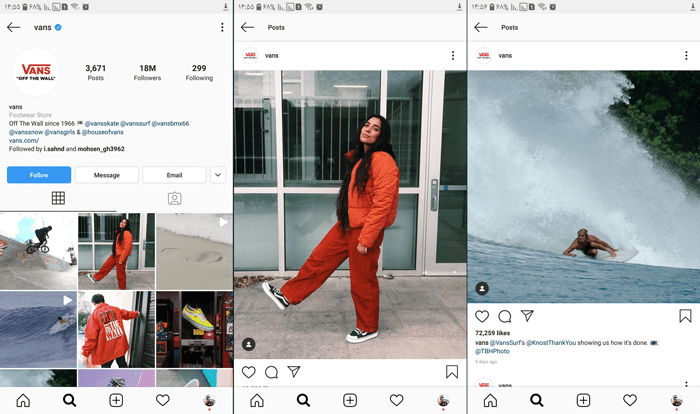The width and height of the screenshot is (700, 414).
Task: Open the @vansskate mention link
Action: tap(102, 123)
